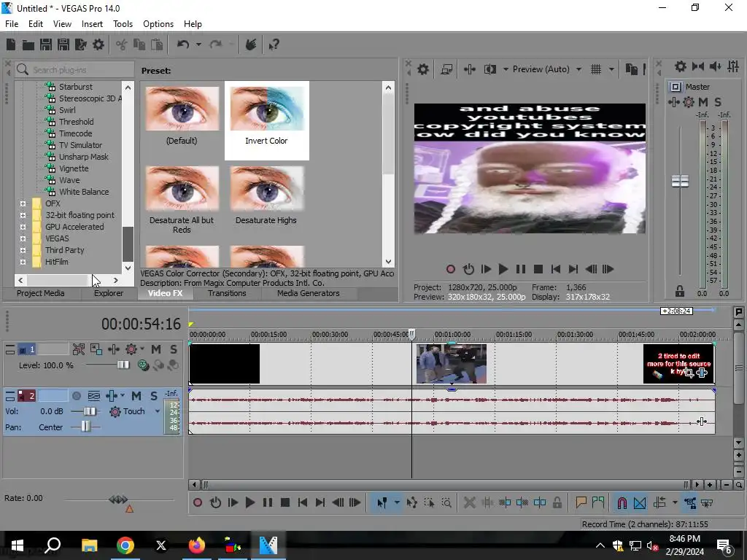Undo the last action
This screenshot has height=560, width=747.
point(183,44)
